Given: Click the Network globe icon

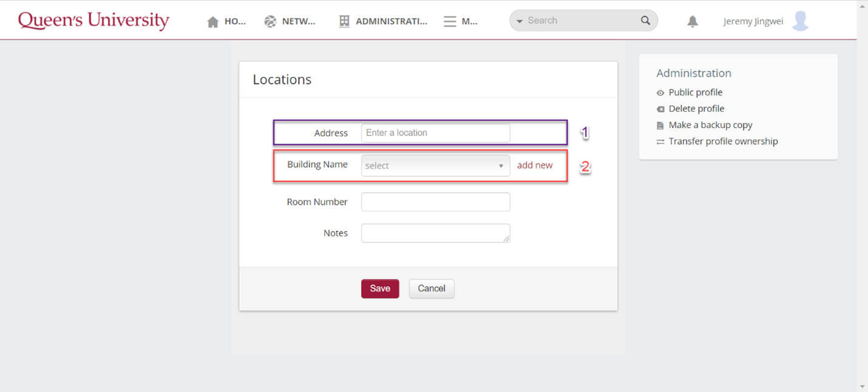Looking at the screenshot, I should point(270,22).
